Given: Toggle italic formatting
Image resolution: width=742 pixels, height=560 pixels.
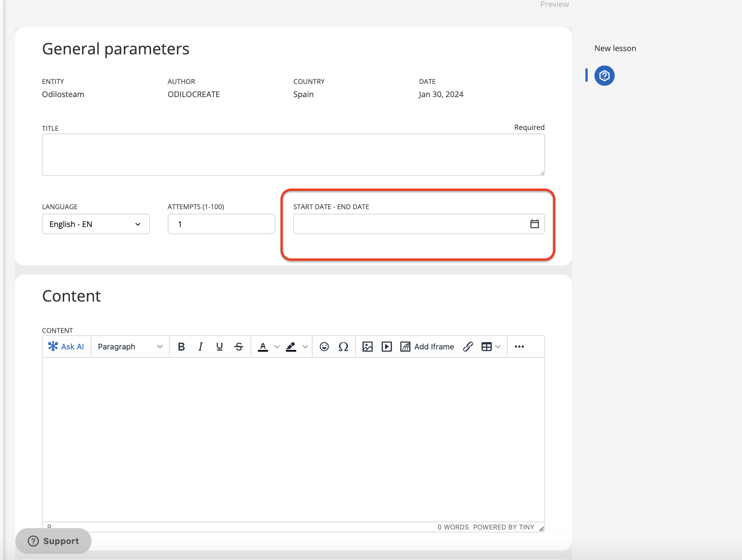Looking at the screenshot, I should [x=200, y=347].
